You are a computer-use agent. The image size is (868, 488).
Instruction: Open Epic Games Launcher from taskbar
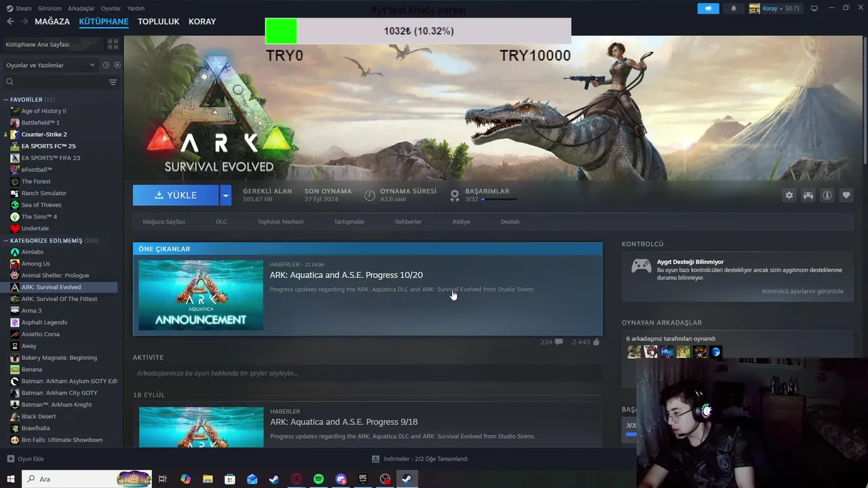pyautogui.click(x=363, y=479)
